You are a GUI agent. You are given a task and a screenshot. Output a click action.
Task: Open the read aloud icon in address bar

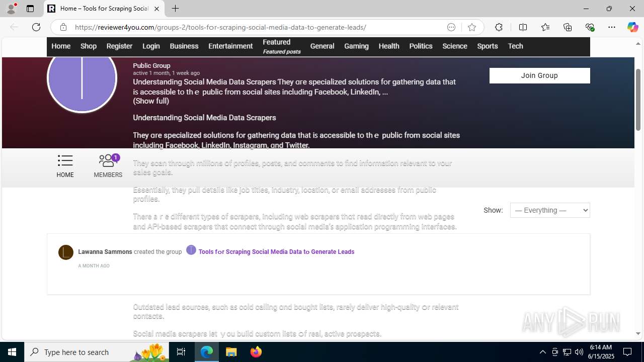(451, 27)
